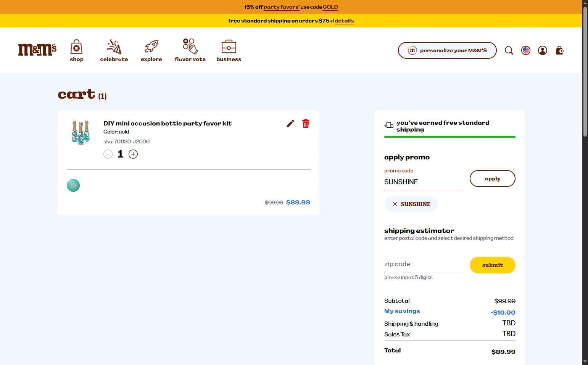Click the party favor kit thumbnail
Image resolution: width=588 pixels, height=365 pixels.
point(81,132)
